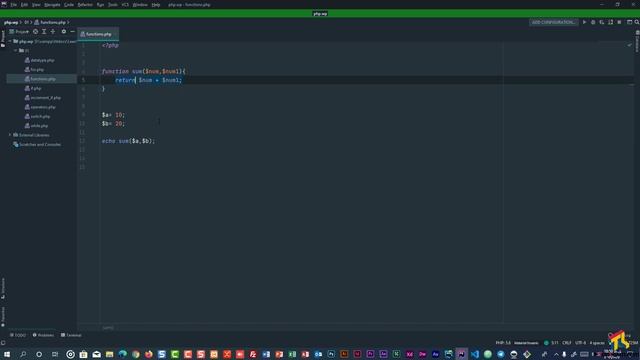
Task: Open the VCS menu
Action: tap(125, 4)
